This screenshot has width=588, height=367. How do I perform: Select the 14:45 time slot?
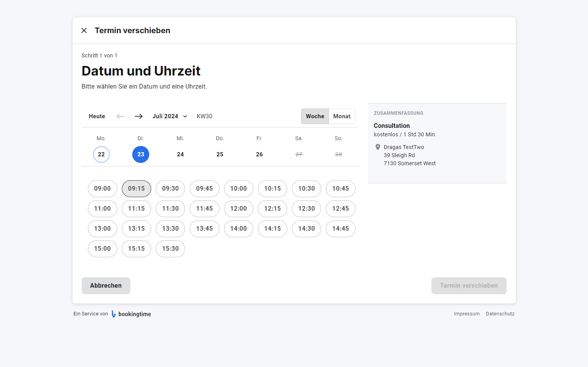tap(340, 229)
